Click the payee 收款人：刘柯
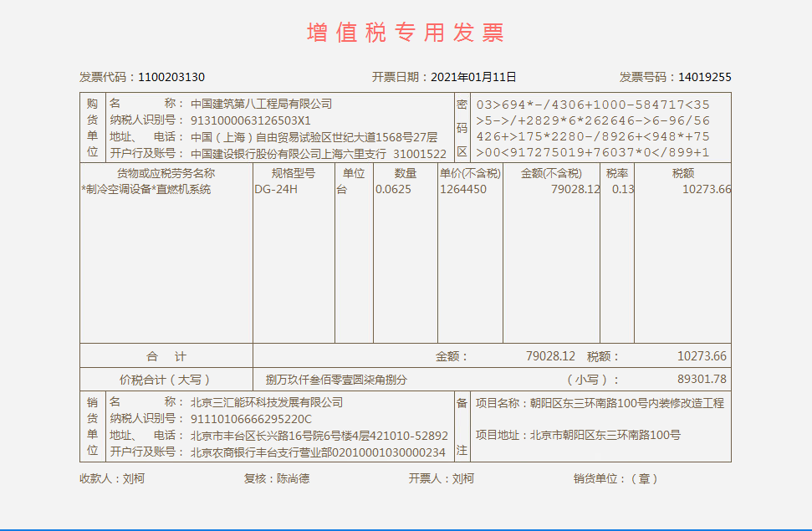This screenshot has width=812, height=531. pyautogui.click(x=112, y=478)
